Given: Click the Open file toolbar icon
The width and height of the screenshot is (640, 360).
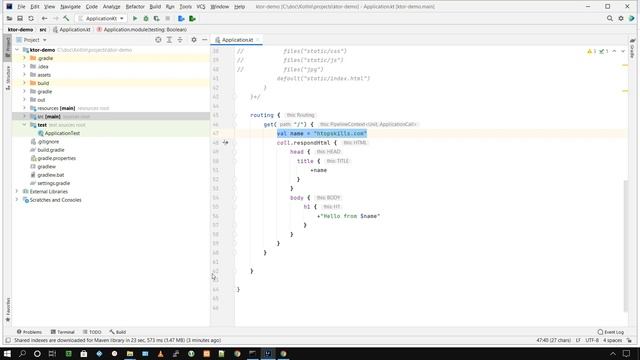Looking at the screenshot, I should point(9,18).
